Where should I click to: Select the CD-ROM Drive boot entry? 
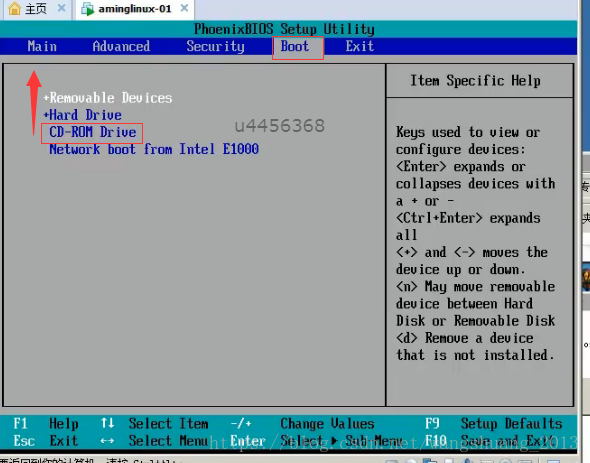pyautogui.click(x=93, y=132)
